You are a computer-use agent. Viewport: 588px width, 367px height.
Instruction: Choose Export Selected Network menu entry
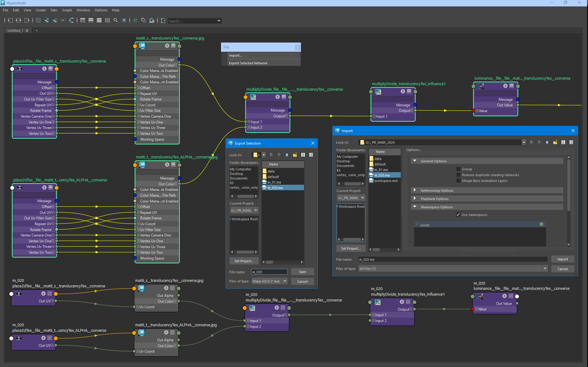(x=248, y=63)
